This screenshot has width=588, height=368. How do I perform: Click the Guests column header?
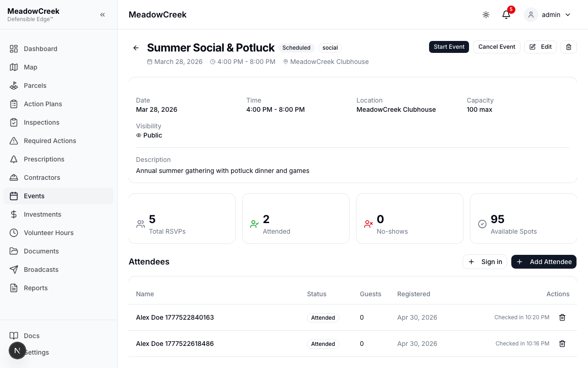click(x=370, y=294)
